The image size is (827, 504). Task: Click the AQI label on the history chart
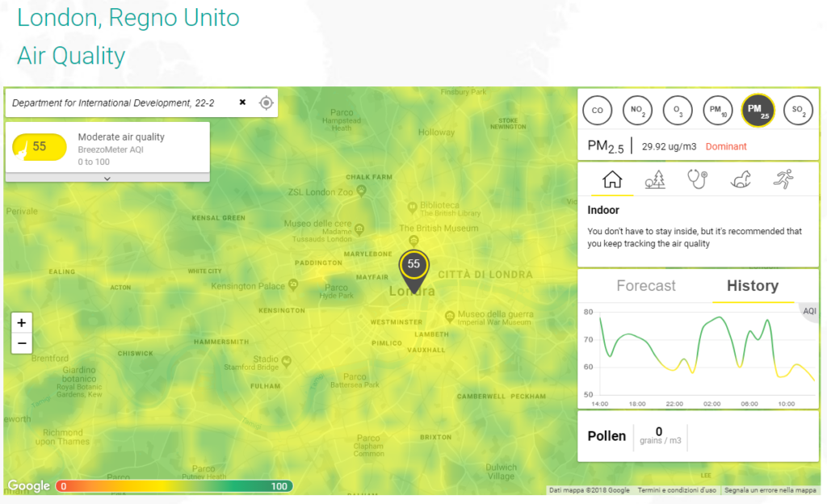(x=809, y=311)
